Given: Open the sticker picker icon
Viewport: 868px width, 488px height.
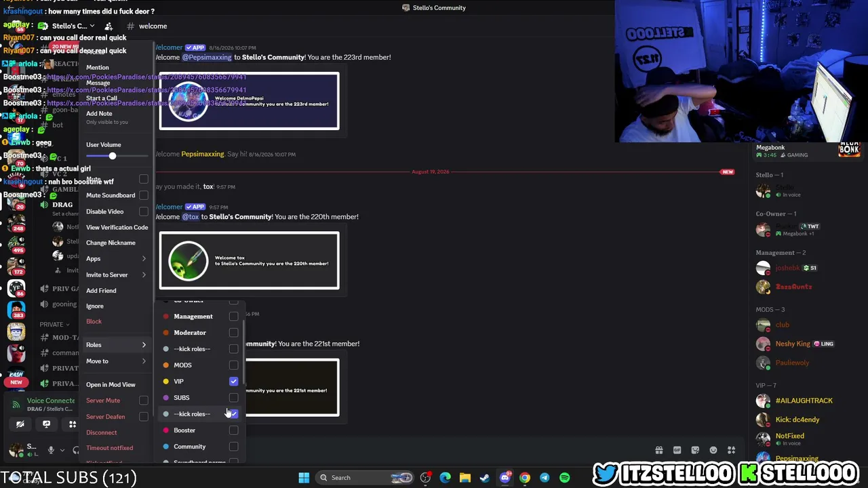Looking at the screenshot, I should pos(695,450).
